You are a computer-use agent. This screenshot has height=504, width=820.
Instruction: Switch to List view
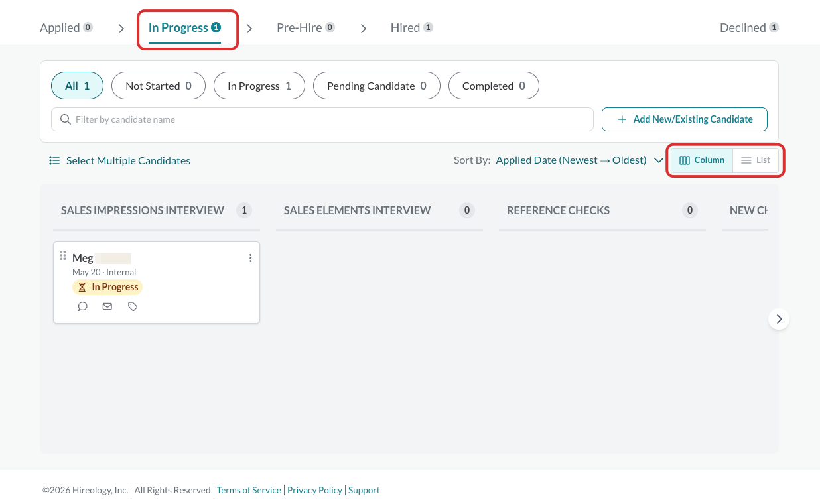click(x=756, y=160)
